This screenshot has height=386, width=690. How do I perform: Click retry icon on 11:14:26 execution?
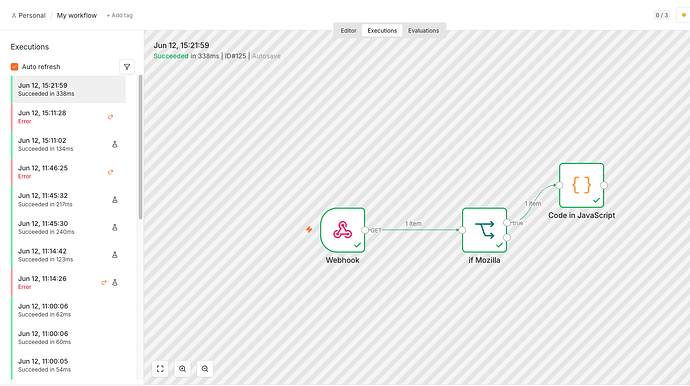tap(104, 283)
